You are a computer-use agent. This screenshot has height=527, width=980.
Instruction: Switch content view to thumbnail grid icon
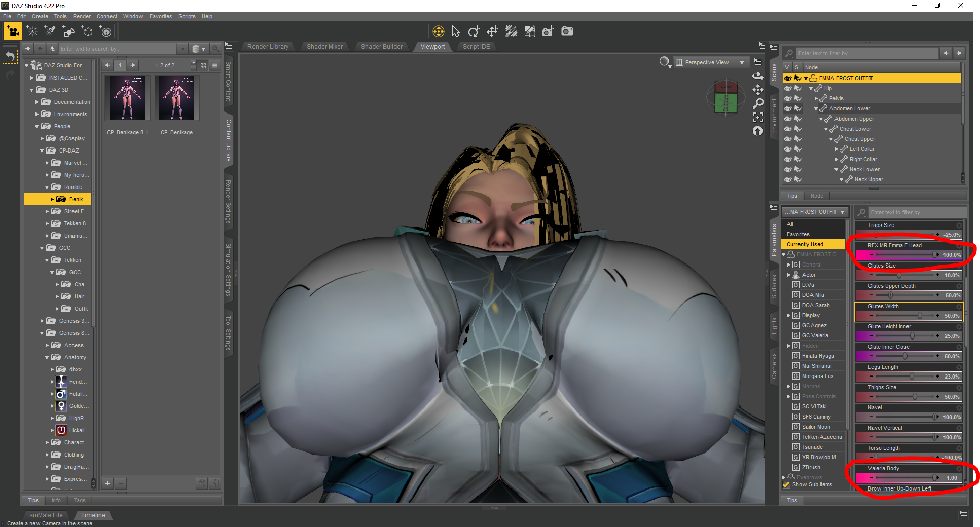(x=203, y=65)
